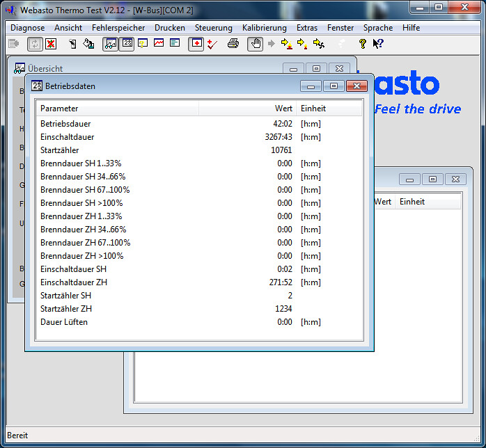
Task: Click the Einheit column header in Betriebsdaten
Action: coord(329,109)
